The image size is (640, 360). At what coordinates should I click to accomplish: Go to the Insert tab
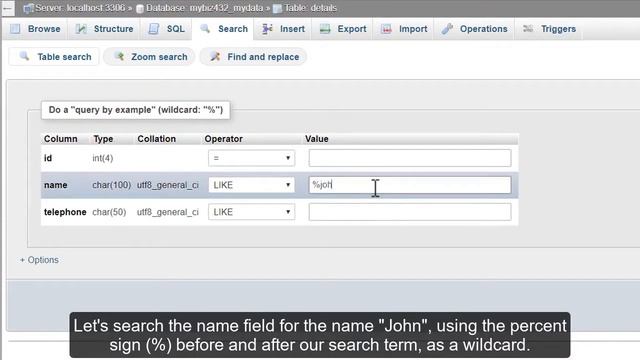283,29
